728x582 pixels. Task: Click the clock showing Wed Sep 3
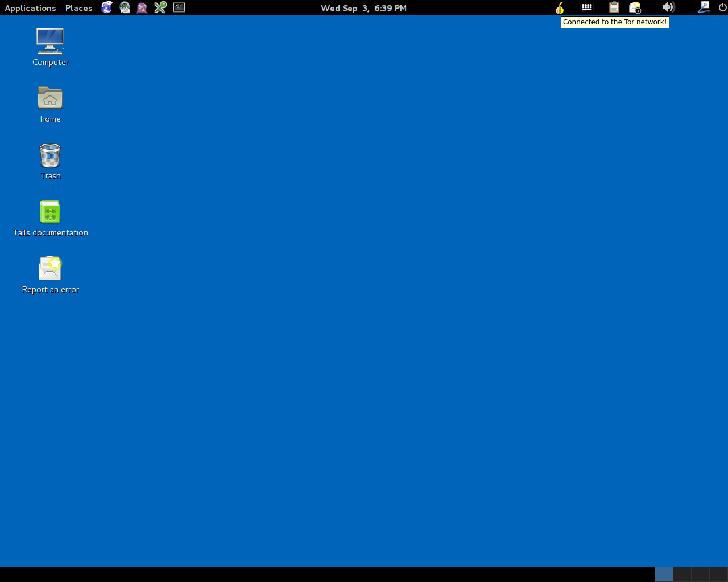pos(363,8)
